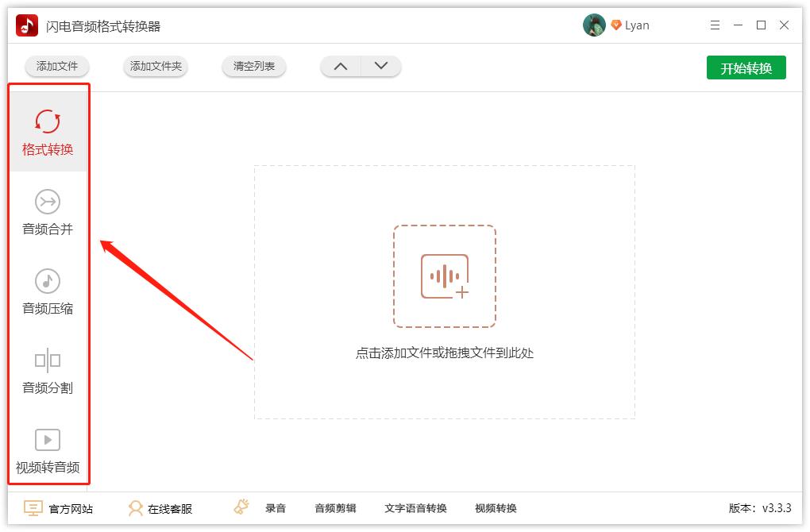810x532 pixels.
Task: Open 在线客服 online customer service
Action: tap(159, 508)
